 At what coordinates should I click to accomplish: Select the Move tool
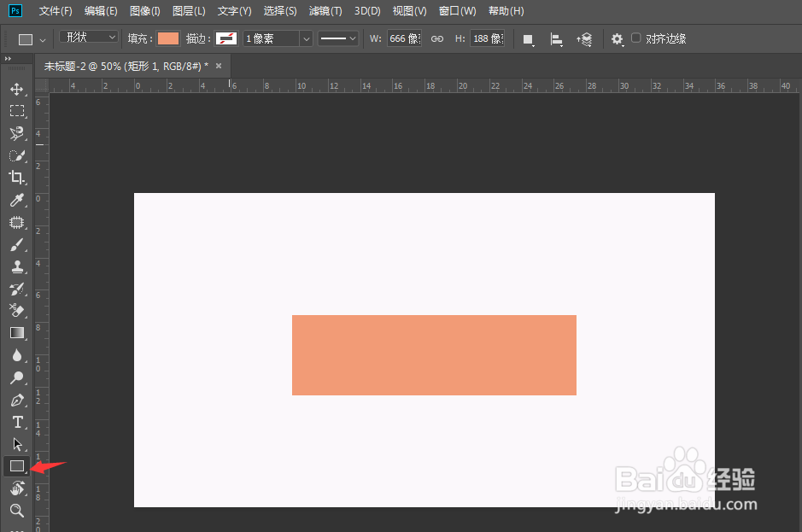[17, 88]
